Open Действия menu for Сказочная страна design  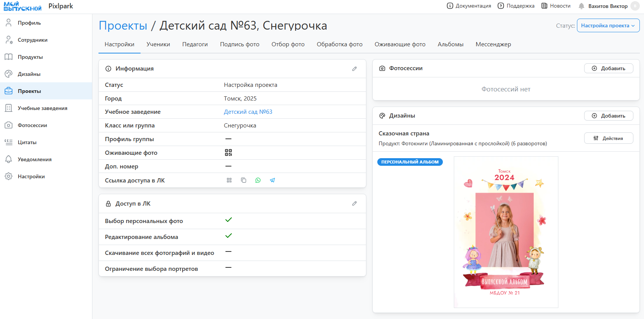pos(608,138)
